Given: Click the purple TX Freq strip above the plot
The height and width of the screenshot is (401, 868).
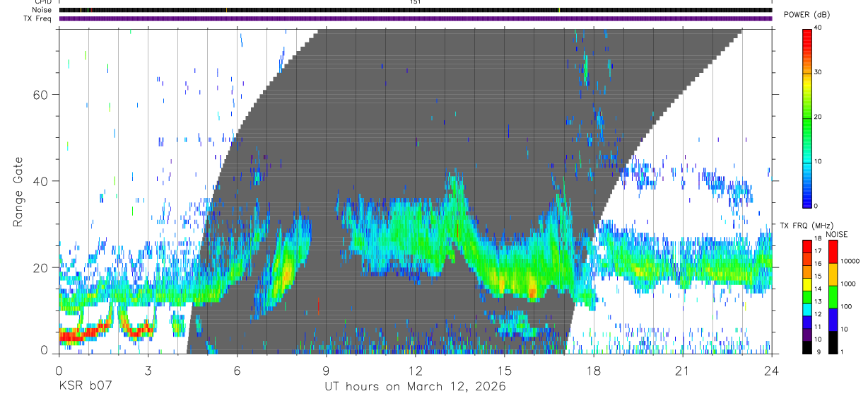Looking at the screenshot, I should point(415,18).
